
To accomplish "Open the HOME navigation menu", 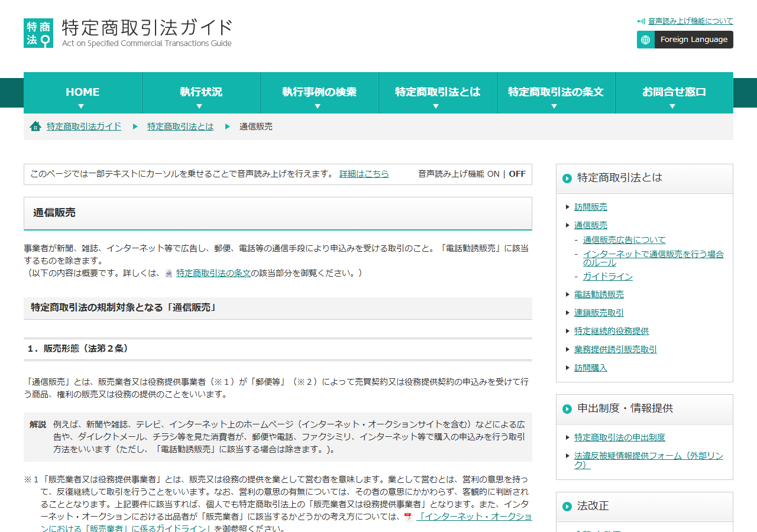I will (x=83, y=93).
